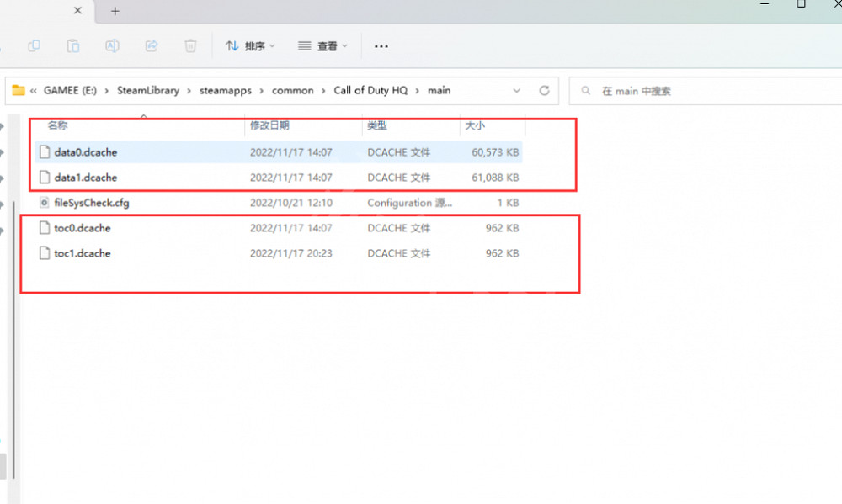842x504 pixels.
Task: Open a new tab with the plus button
Action: [x=115, y=12]
